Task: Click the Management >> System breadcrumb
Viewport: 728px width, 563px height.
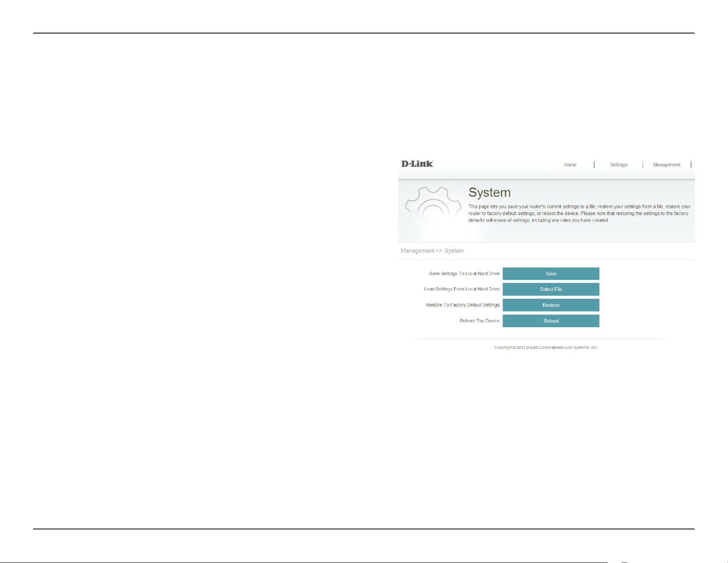Action: [432, 251]
